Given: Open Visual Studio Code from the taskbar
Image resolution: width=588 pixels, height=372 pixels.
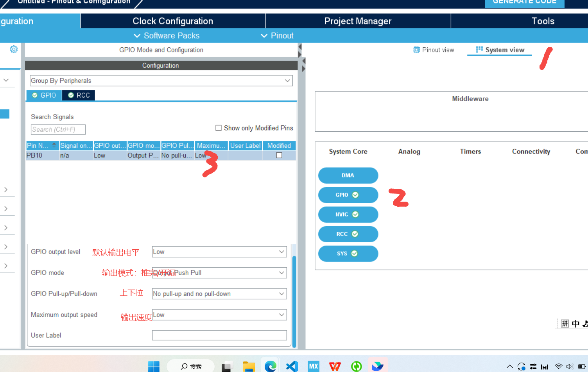Looking at the screenshot, I should [x=292, y=367].
